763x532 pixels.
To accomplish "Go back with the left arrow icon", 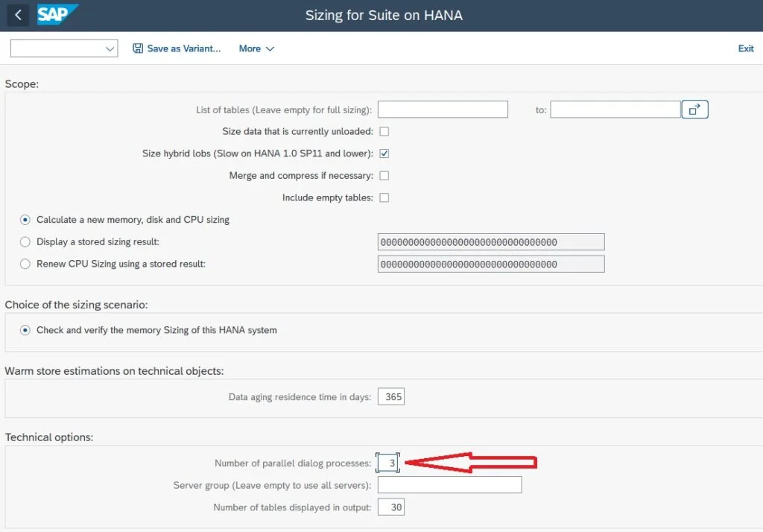I will pos(18,15).
